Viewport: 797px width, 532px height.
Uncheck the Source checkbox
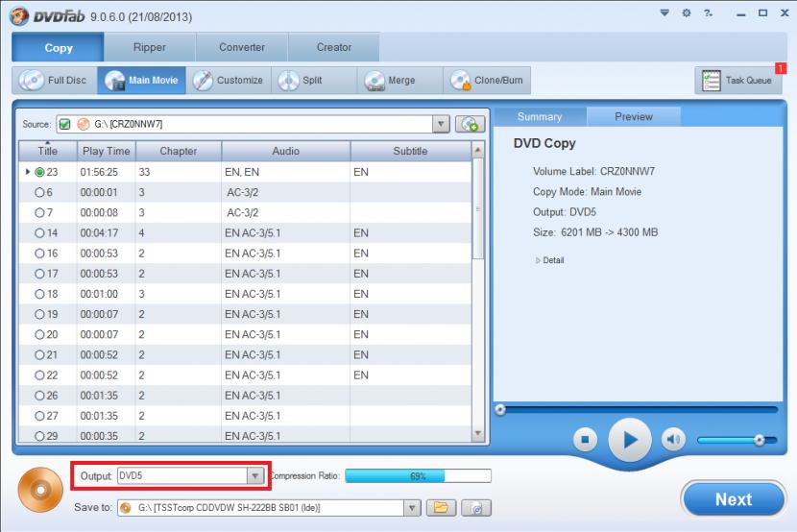pos(65,124)
